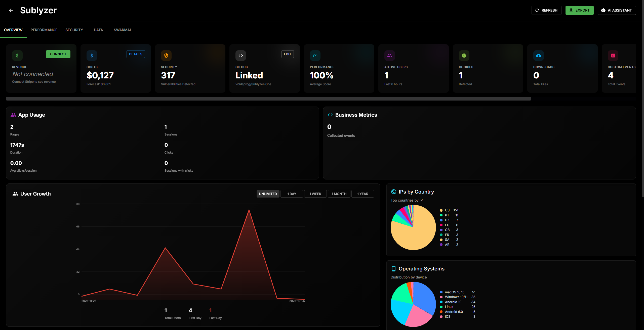The height and width of the screenshot is (330, 644).
Task: Click the GitHub code icon
Action: pyautogui.click(x=240, y=56)
